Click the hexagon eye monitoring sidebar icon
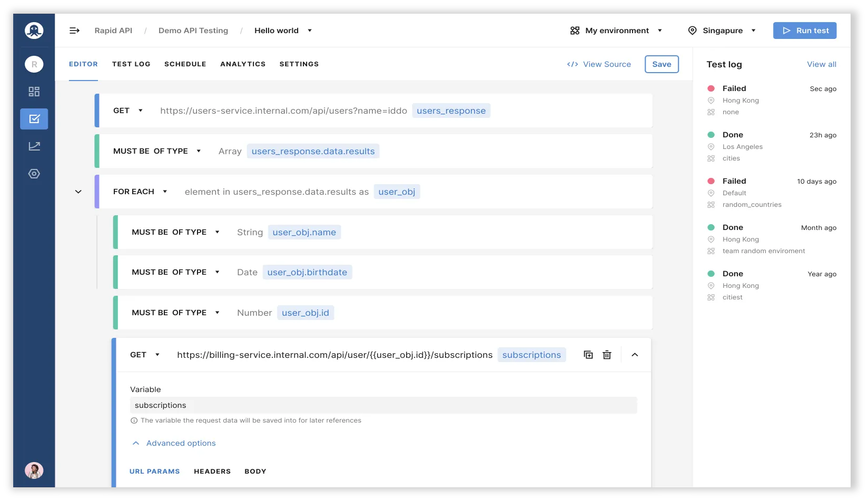 click(34, 174)
